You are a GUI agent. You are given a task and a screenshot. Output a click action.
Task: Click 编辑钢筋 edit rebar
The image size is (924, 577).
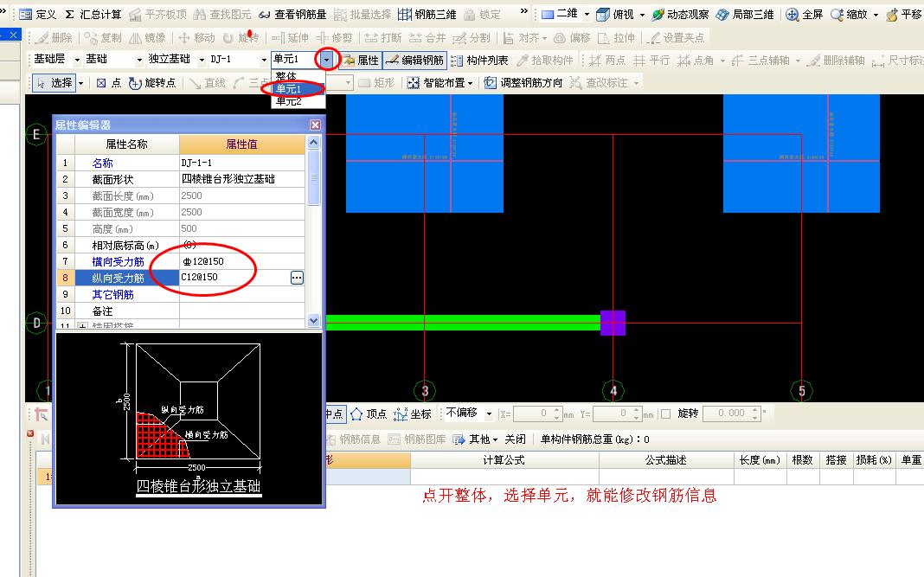click(x=415, y=60)
